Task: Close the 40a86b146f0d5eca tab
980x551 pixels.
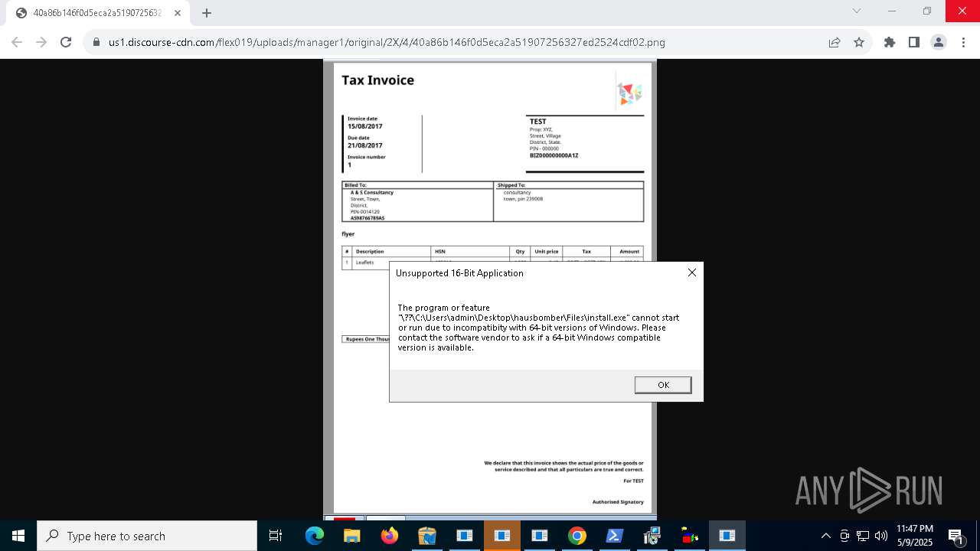Action: pos(177,13)
